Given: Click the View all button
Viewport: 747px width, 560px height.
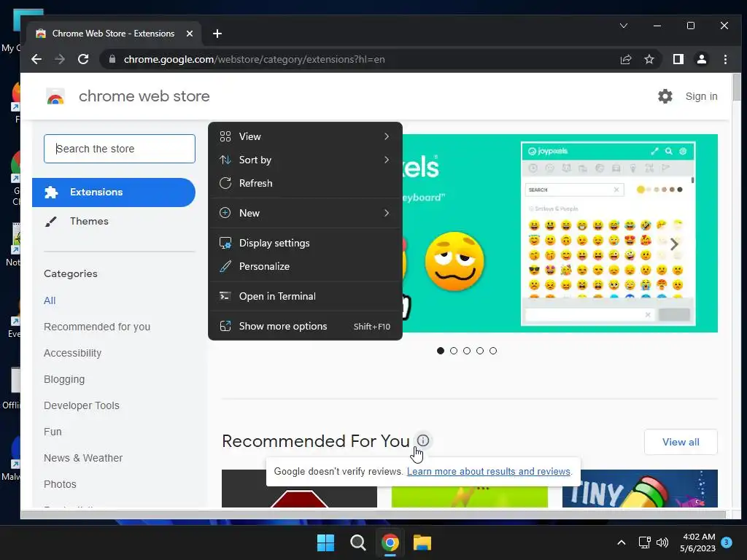Looking at the screenshot, I should 681,442.
